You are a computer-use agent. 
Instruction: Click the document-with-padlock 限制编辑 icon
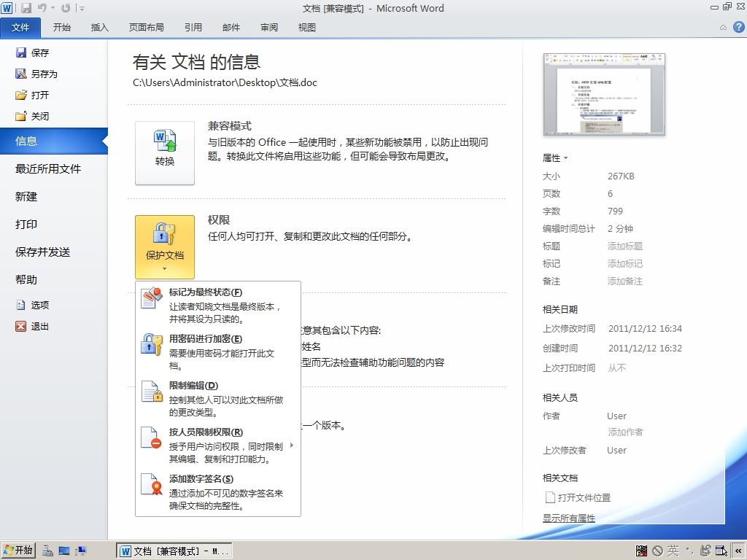(x=152, y=391)
